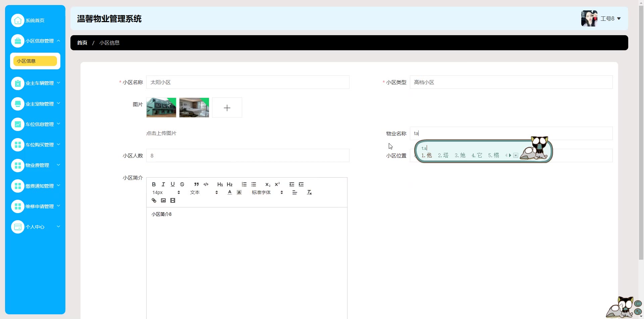
Task: Apply subscript formatting
Action: click(268, 184)
